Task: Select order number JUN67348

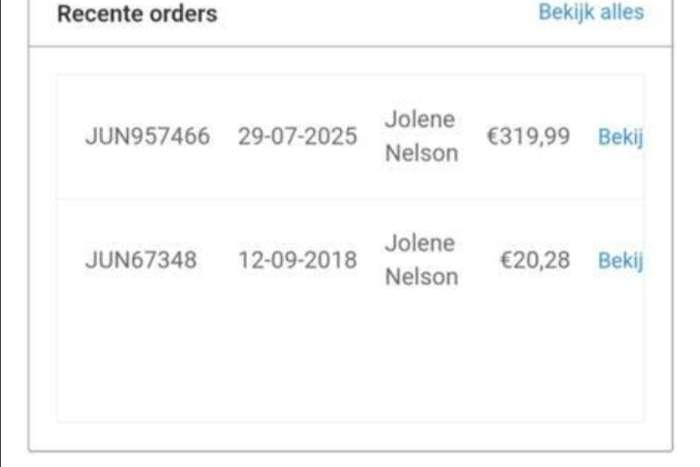Action: [141, 259]
